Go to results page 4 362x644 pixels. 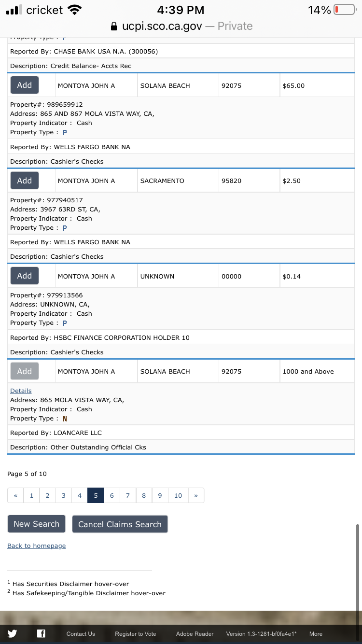(79, 495)
